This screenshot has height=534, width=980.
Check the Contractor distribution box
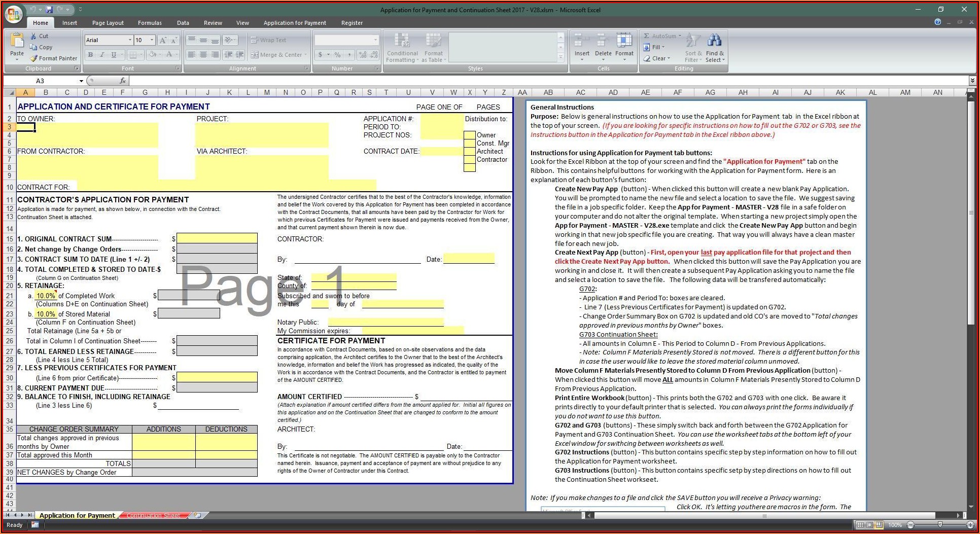click(x=469, y=160)
